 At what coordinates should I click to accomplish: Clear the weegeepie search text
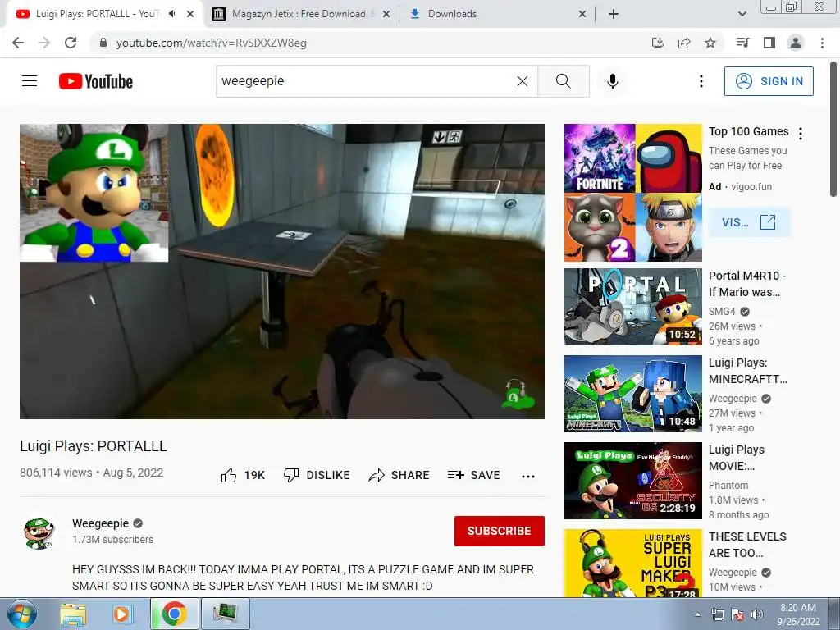(x=523, y=81)
